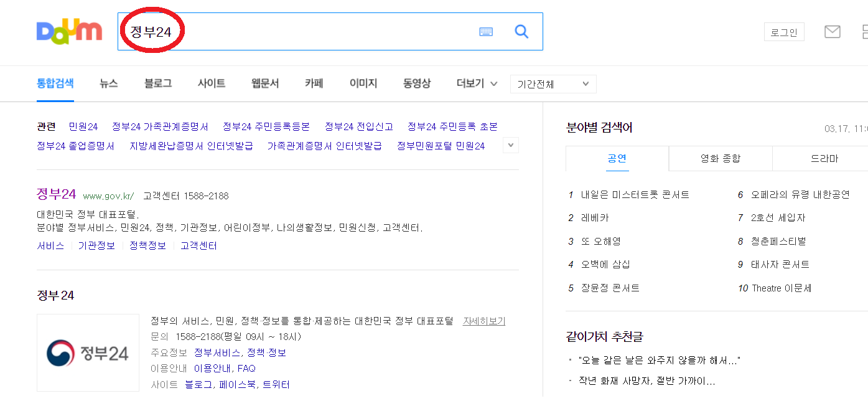Open the purple 정부24 result title
This screenshot has width=868, height=411.
click(x=56, y=194)
